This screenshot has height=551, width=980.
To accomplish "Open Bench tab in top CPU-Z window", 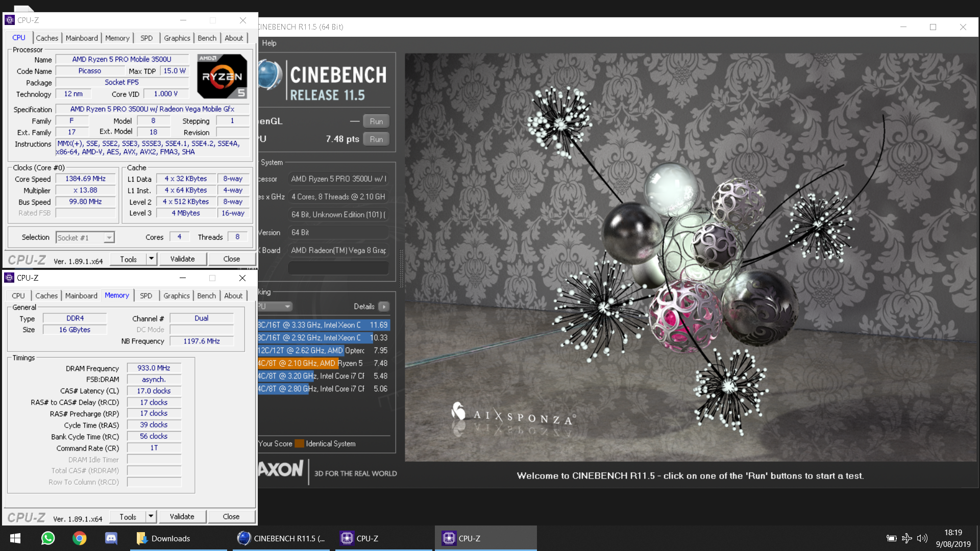I will 207,38.
